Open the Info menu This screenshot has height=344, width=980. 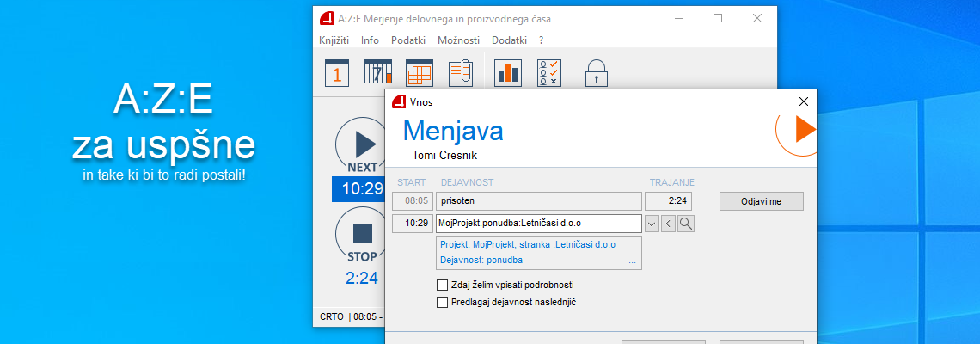point(370,40)
